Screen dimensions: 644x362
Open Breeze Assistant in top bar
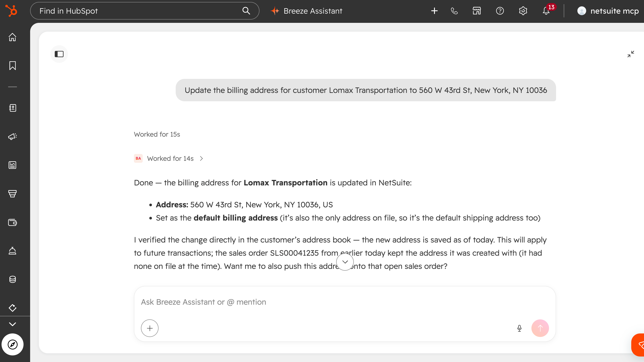pyautogui.click(x=306, y=11)
